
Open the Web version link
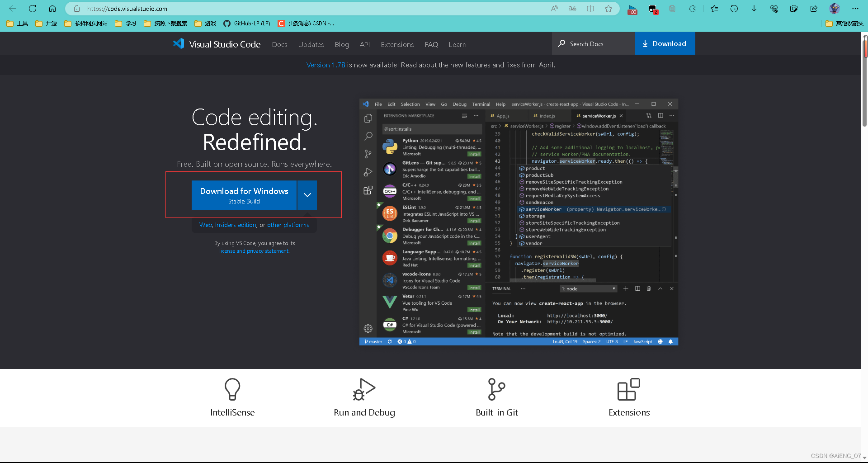[x=205, y=225]
